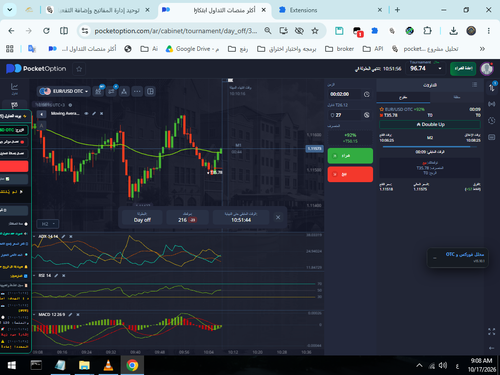This screenshot has height=375, width=500.
Task: Click the collapse arrow at the right sidebar bottom
Action: 492,348
